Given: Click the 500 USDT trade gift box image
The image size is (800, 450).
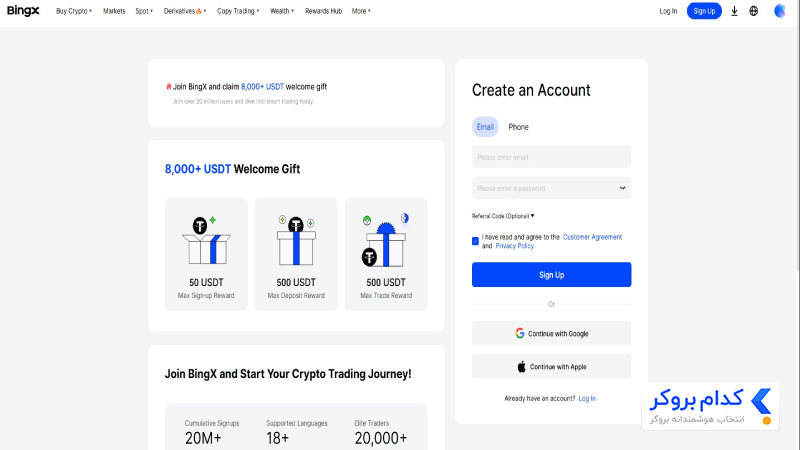Looking at the screenshot, I should (x=386, y=241).
